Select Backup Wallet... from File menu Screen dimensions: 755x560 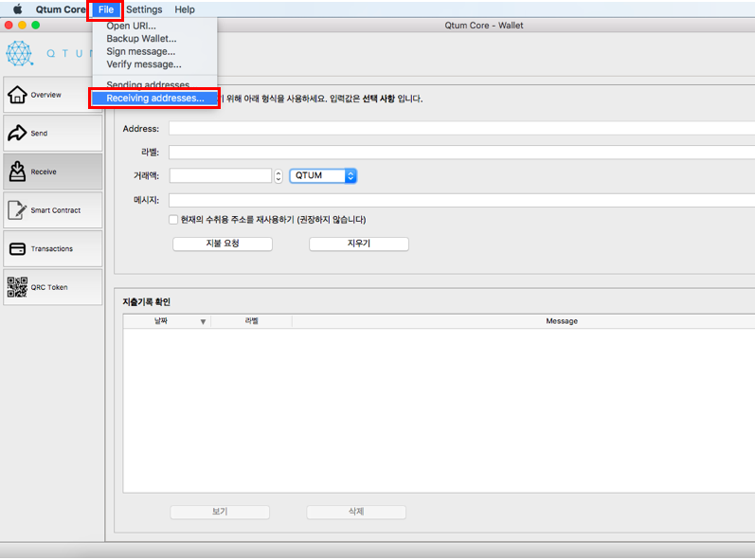[141, 39]
